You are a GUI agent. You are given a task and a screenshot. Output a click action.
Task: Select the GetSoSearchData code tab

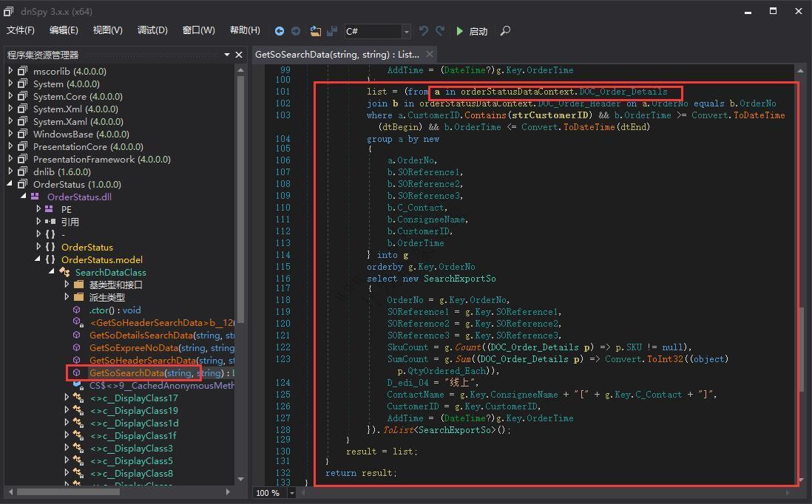336,54
